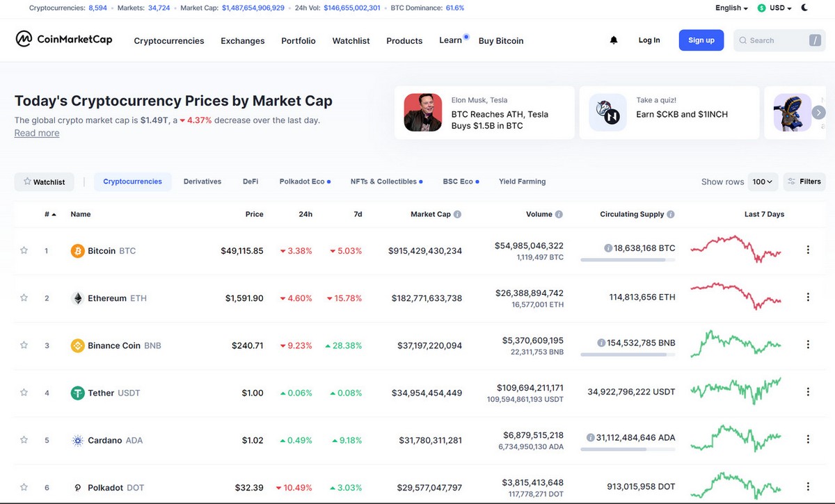835x504 pixels.
Task: Open the Learn nav menu
Action: [x=451, y=40]
